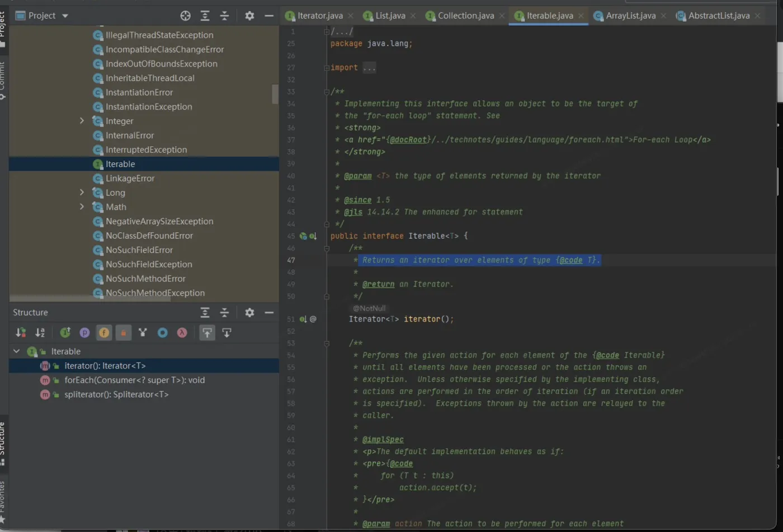Expand all in Project panel

[205, 16]
